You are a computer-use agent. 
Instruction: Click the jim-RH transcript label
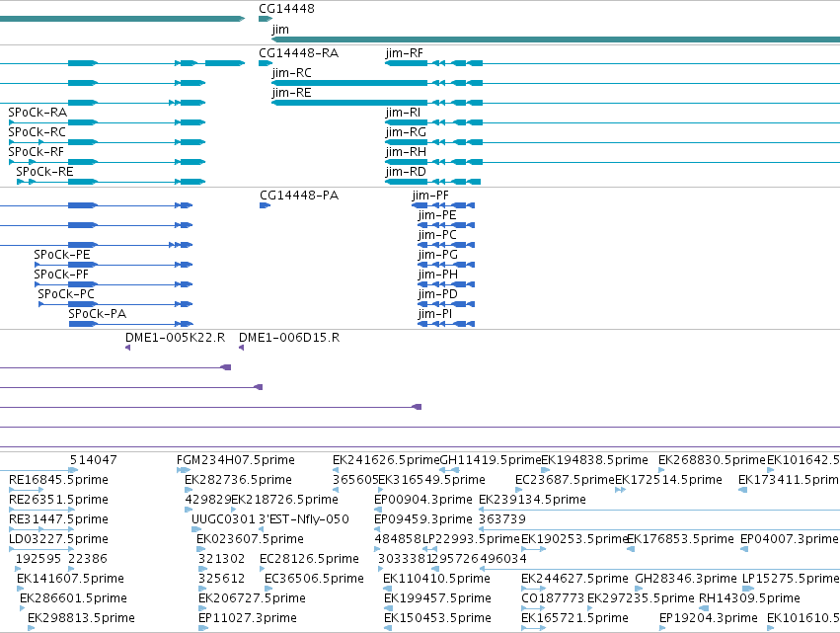pos(406,152)
